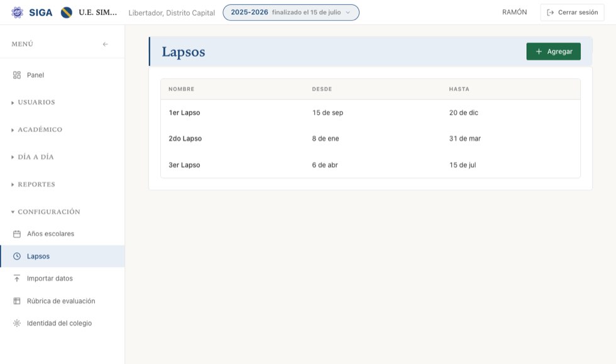This screenshot has height=364, width=616.
Task: Open the 2025-2026 school year dropdown
Action: (x=290, y=13)
